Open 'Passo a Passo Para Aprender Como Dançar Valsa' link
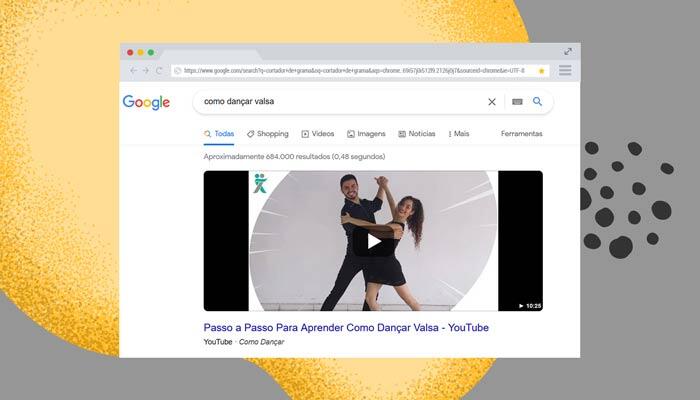Screen dimensions: 700x400 click(346, 328)
